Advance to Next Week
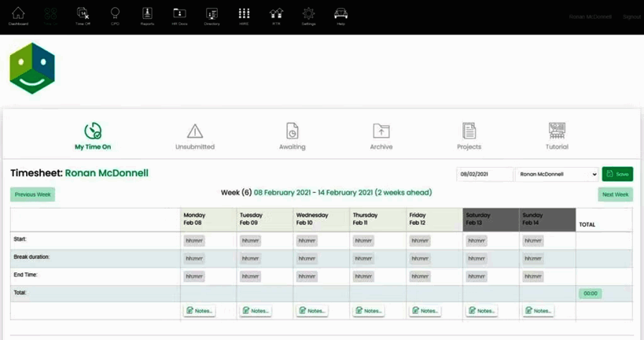 (x=615, y=194)
